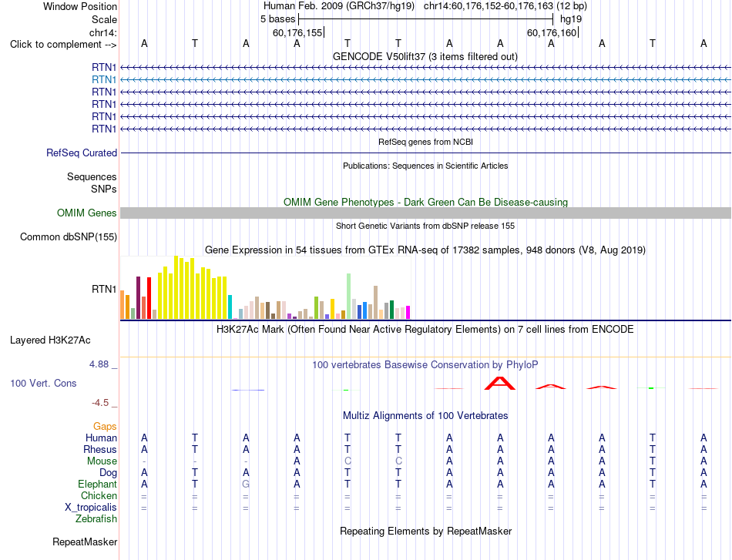Click the '-4.5' PhyloP lower scale value
This screenshot has width=732, height=560.
click(100, 403)
